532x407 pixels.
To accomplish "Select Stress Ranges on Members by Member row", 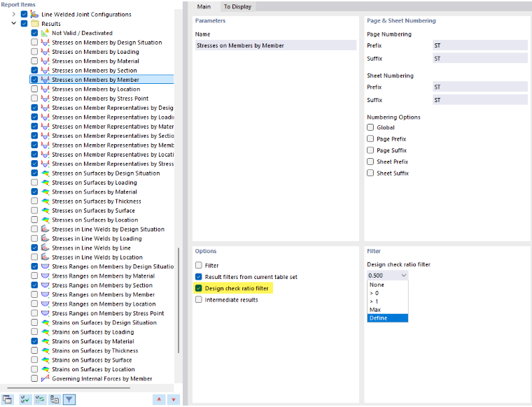I will 103,294.
